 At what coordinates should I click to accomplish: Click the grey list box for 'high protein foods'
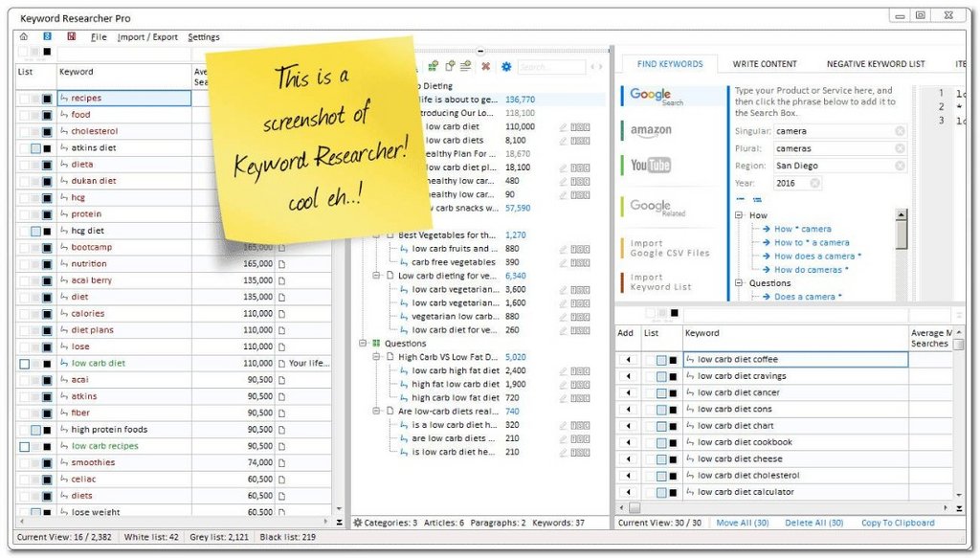pyautogui.click(x=35, y=430)
